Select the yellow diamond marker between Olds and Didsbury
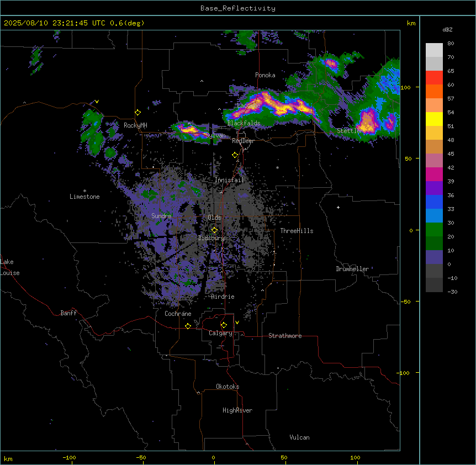This screenshot has height=465, width=476. coord(214,230)
